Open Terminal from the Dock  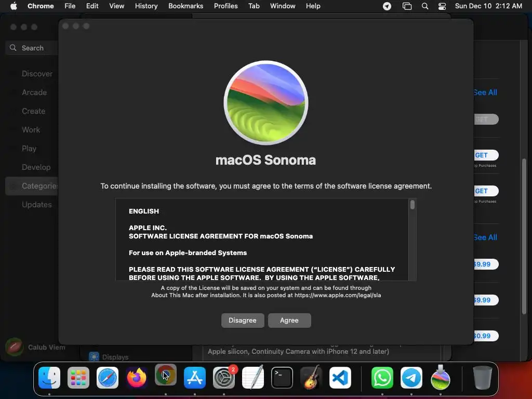pos(282,378)
